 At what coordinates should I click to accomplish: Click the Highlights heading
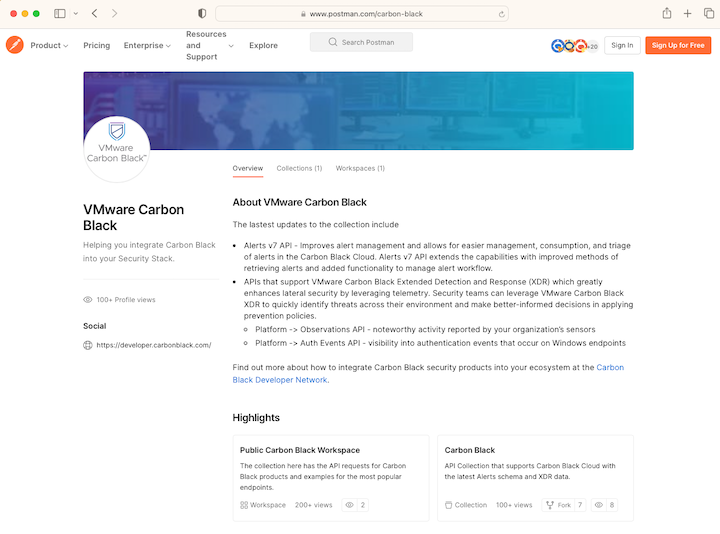[256, 418]
